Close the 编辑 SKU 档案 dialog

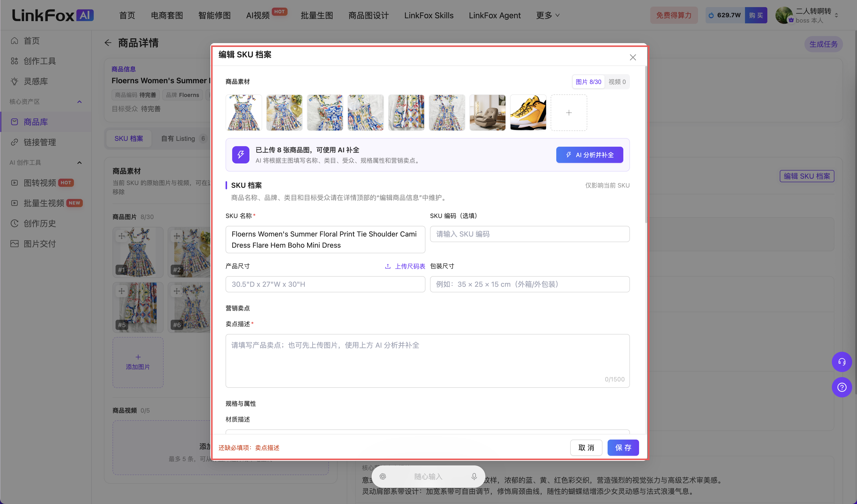point(632,57)
